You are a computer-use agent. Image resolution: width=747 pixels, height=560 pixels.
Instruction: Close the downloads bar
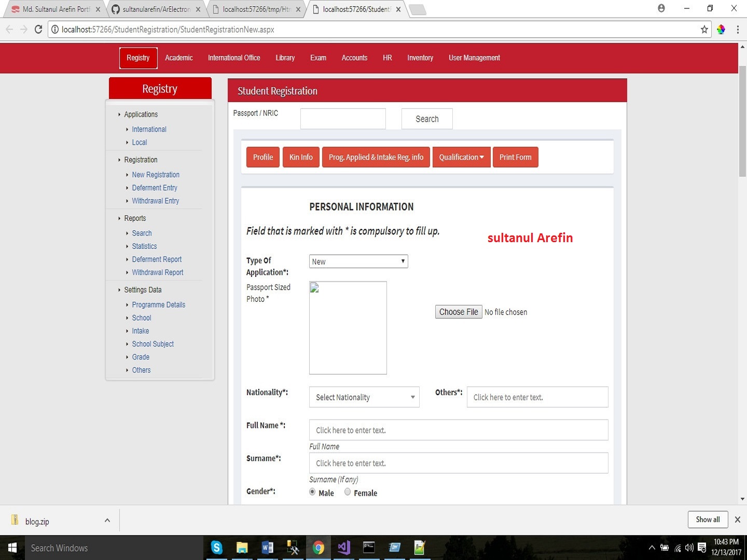click(737, 520)
